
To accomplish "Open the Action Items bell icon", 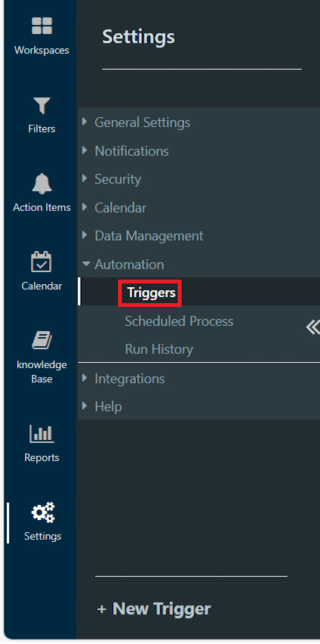I will (x=42, y=184).
